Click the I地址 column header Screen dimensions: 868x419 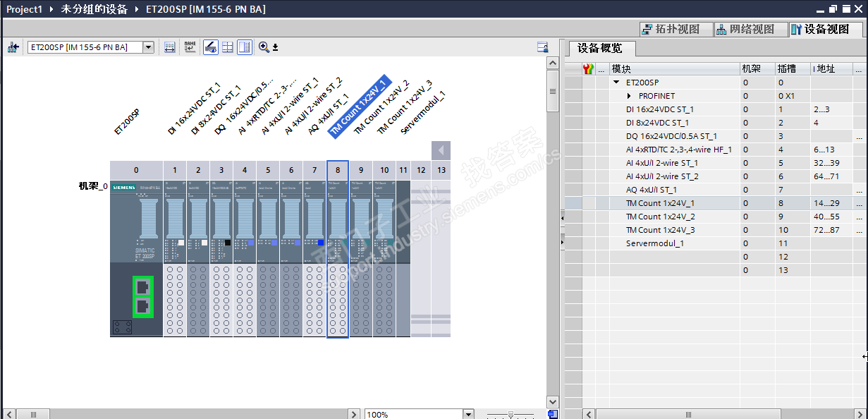click(x=831, y=69)
